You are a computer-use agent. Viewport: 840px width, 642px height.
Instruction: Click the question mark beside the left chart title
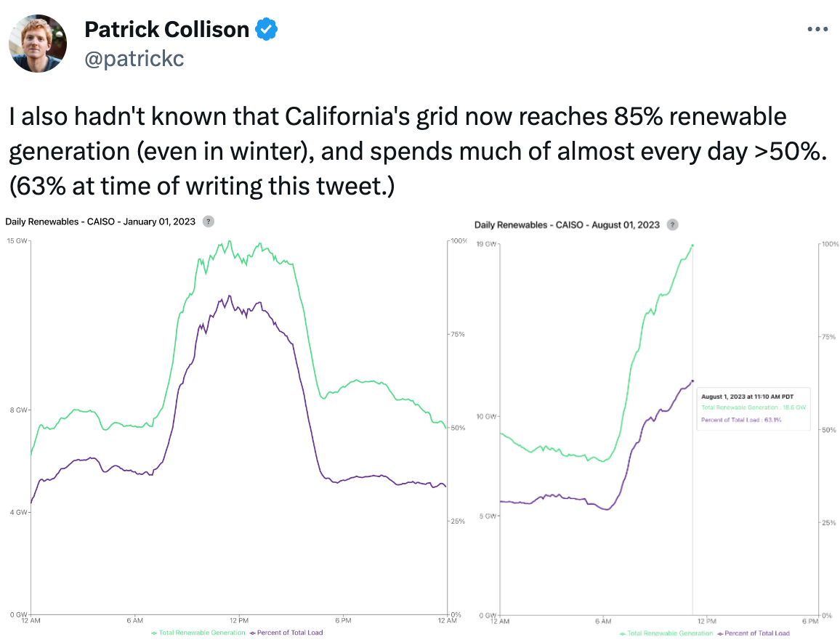tap(208, 221)
